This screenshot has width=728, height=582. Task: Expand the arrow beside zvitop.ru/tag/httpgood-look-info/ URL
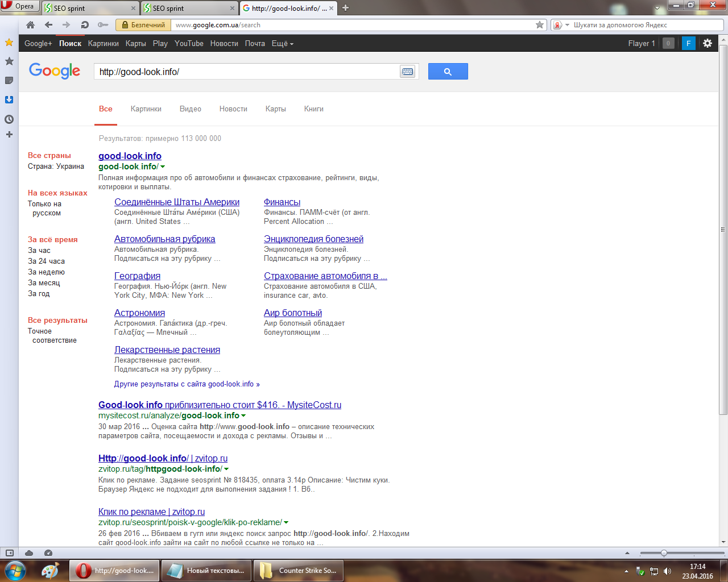[226, 469]
